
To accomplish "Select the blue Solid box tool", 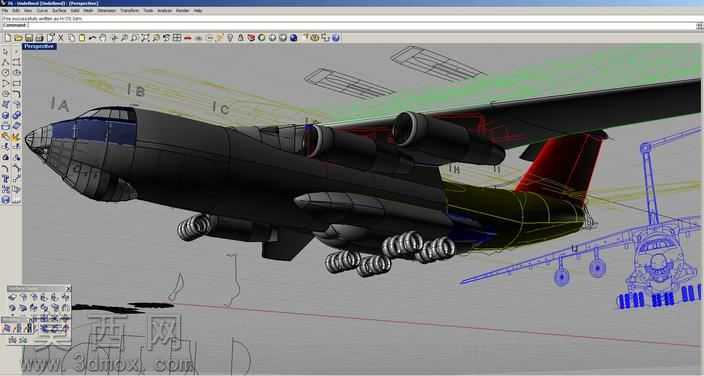I will pos(5,115).
